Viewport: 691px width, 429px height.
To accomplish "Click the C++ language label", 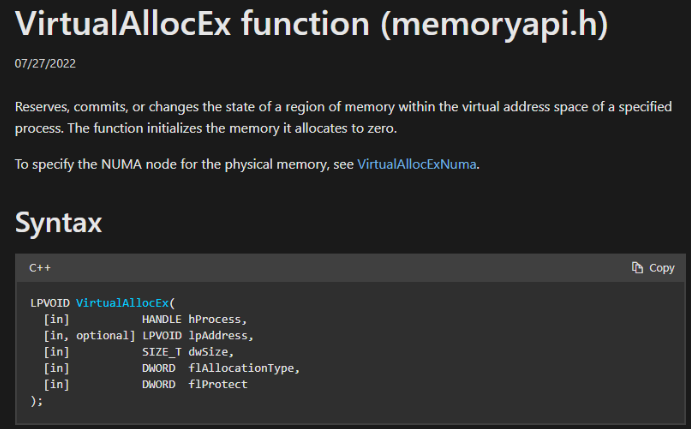I will [x=40, y=268].
